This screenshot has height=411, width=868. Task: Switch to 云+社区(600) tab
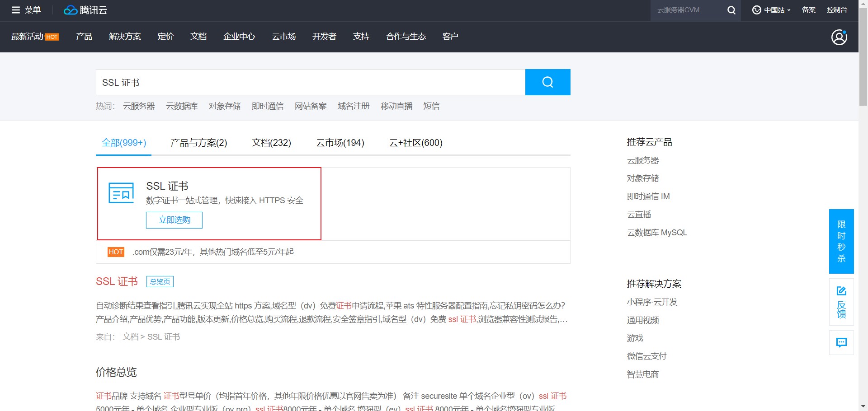coord(416,143)
